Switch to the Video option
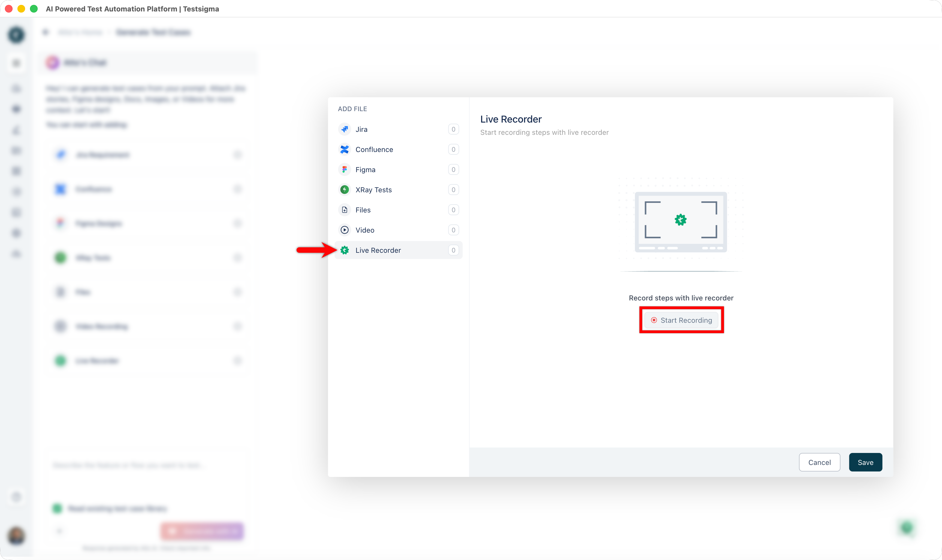942x560 pixels. pos(398,230)
